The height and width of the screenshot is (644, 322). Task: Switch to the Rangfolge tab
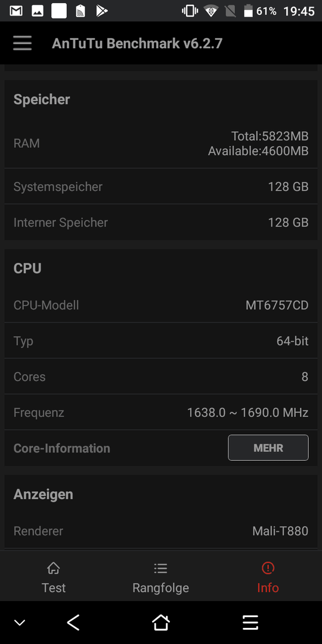pyautogui.click(x=160, y=577)
